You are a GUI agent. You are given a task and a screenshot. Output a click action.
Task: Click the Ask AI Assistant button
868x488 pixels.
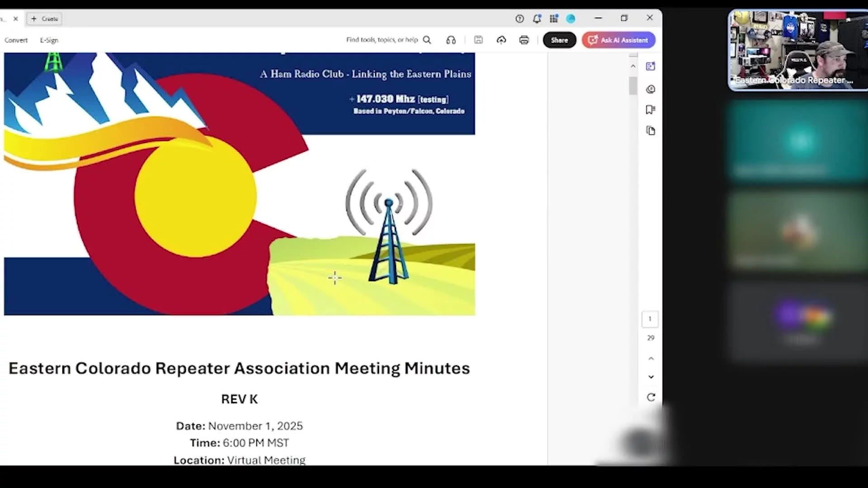[618, 40]
